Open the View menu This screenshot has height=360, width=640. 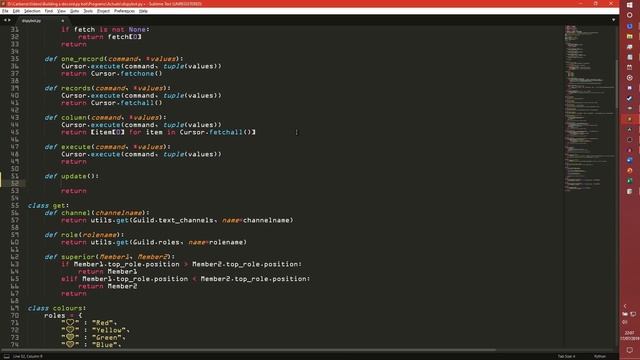point(61,11)
